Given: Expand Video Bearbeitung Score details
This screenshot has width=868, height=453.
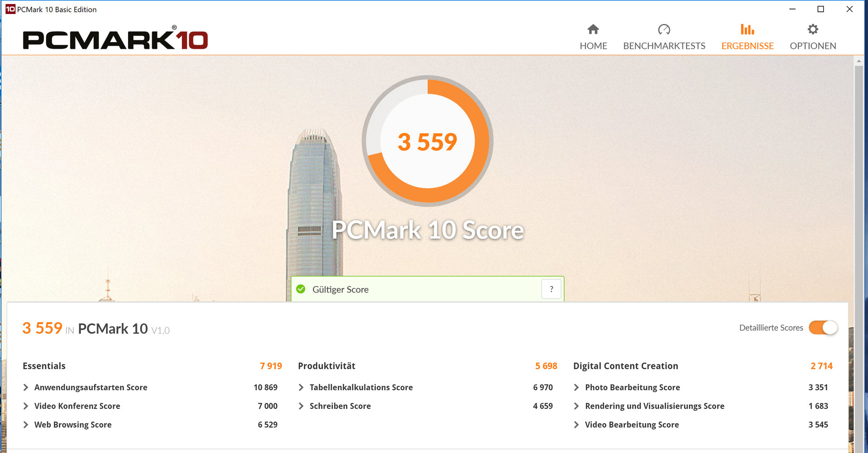Looking at the screenshot, I should pyautogui.click(x=576, y=425).
